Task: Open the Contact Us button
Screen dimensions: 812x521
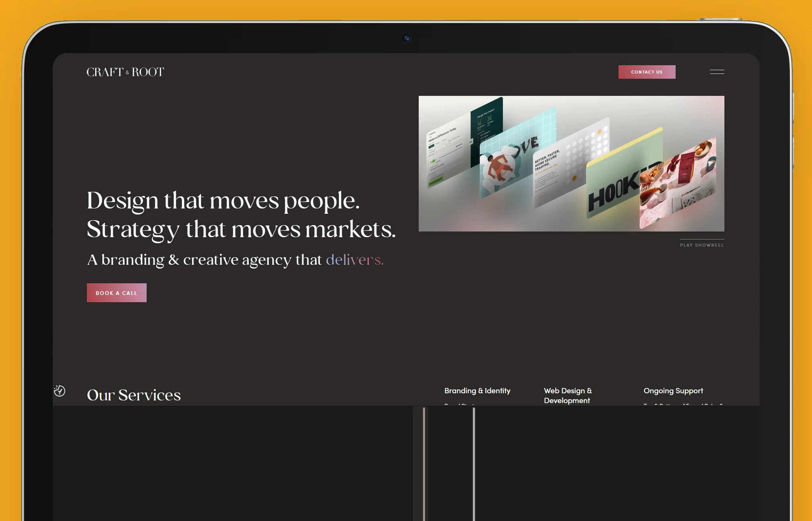Action: (647, 72)
